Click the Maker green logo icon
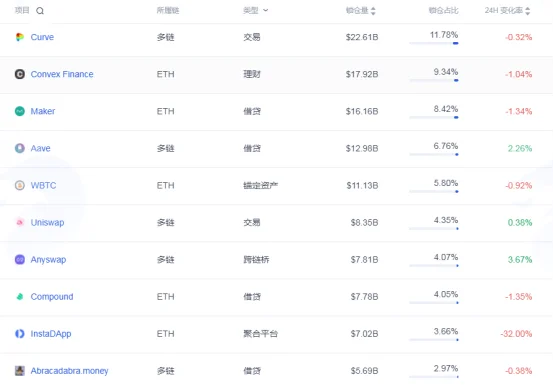 (20, 111)
